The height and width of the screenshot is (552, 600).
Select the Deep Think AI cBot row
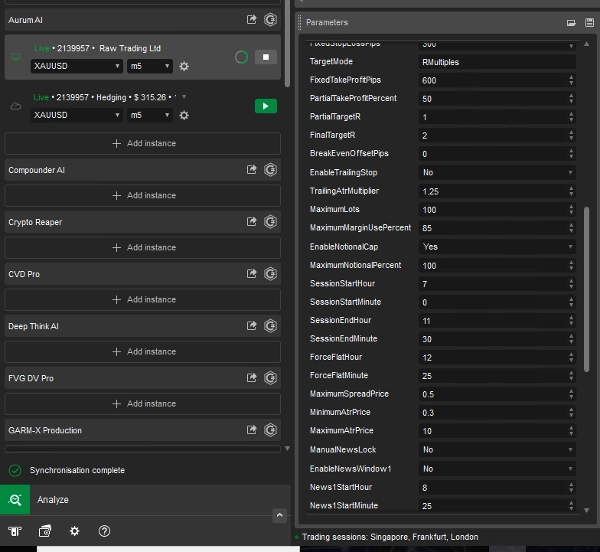[x=143, y=326]
